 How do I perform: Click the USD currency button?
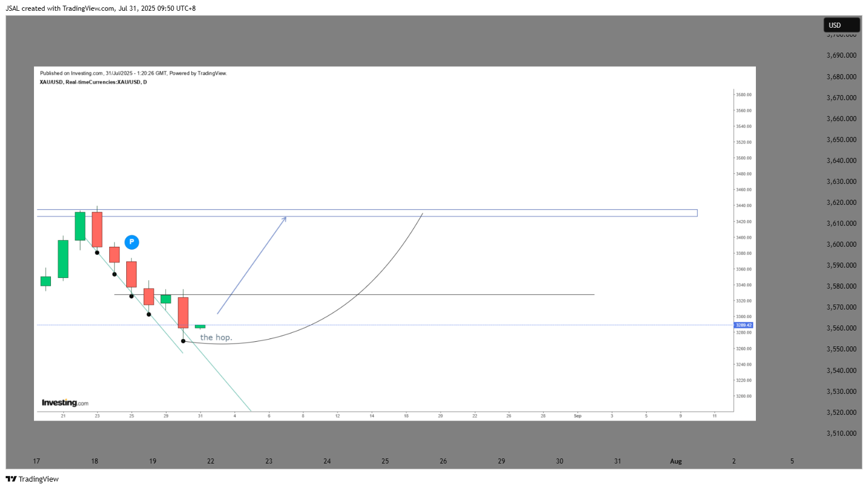841,25
